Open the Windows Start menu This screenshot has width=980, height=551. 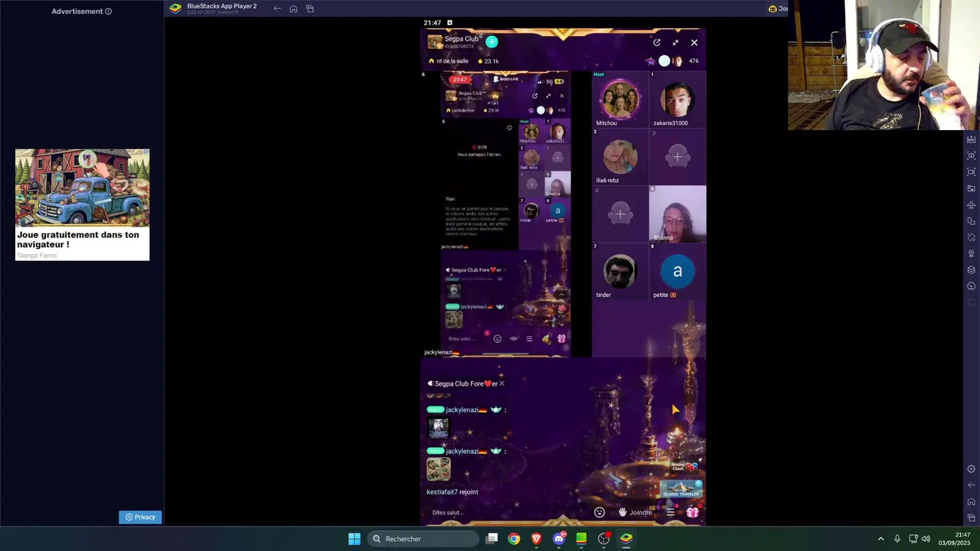(x=354, y=539)
